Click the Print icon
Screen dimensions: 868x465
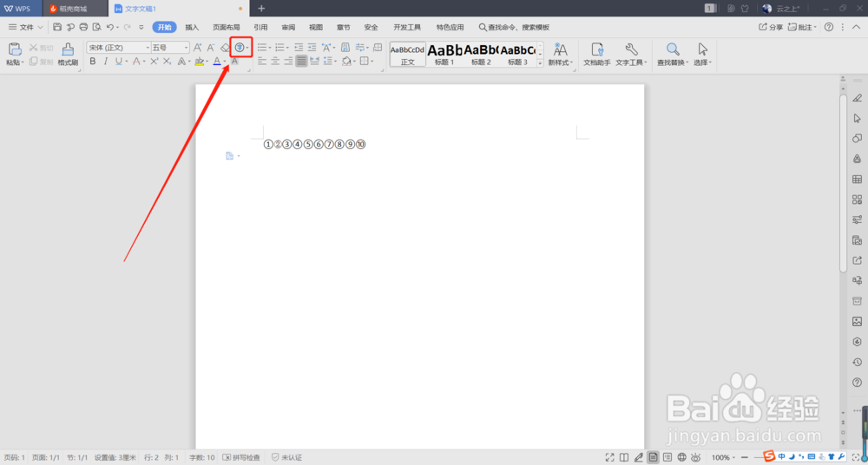[x=83, y=27]
